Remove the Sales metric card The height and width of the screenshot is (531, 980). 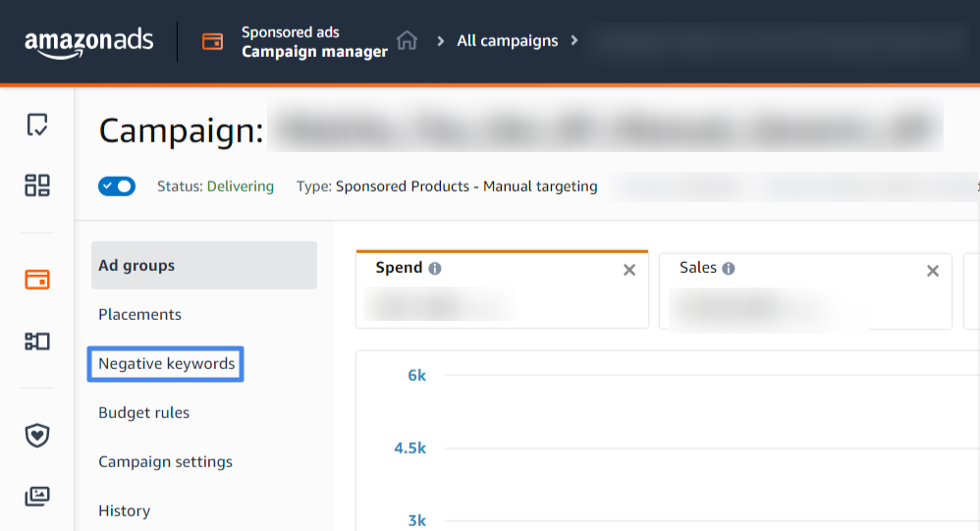click(x=933, y=271)
